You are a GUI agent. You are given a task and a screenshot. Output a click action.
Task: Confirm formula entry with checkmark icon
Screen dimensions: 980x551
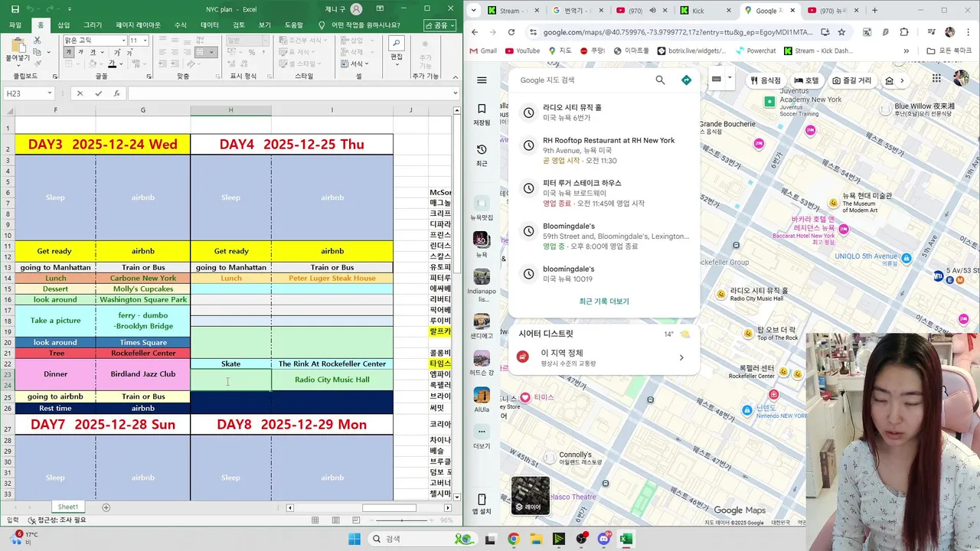pos(98,93)
